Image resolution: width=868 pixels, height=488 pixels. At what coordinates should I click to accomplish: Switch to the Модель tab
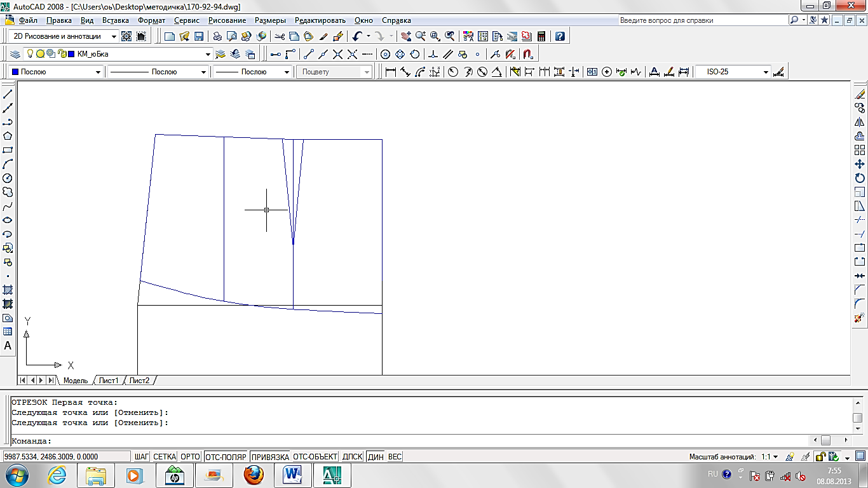pyautogui.click(x=75, y=381)
